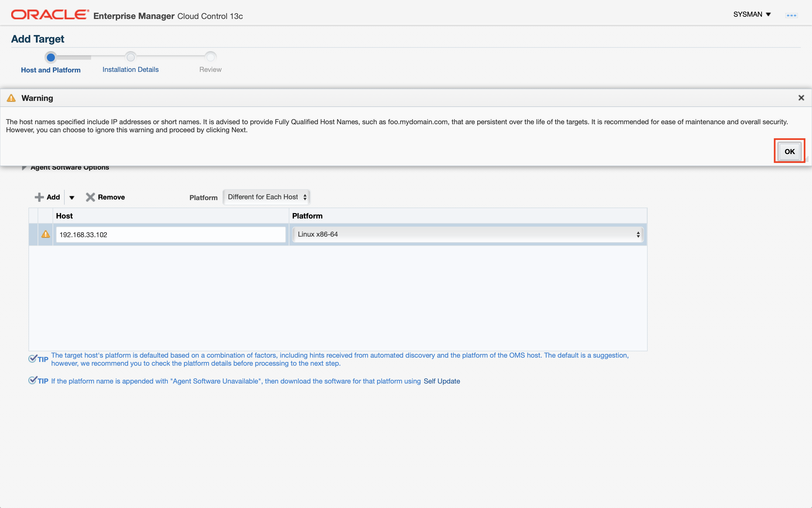Click the second TIP icon about Agent Software
This screenshot has height=508, width=812.
[x=32, y=380]
